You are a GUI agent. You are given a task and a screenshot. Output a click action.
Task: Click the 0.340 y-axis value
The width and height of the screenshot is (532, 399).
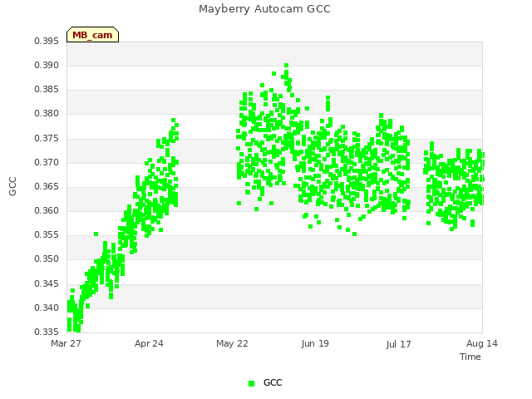(x=47, y=308)
